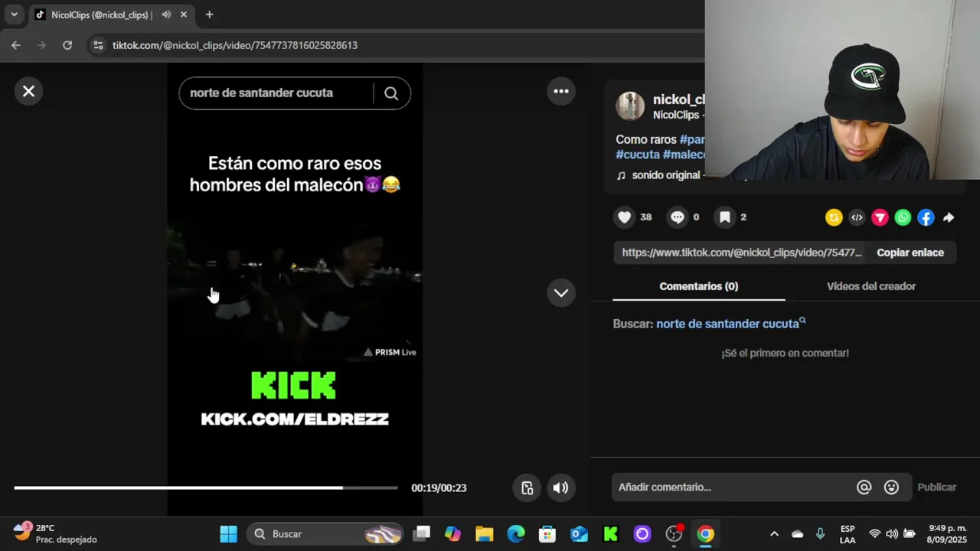This screenshot has width=980, height=551.
Task: Mute the tab via the speaker icon
Action: (x=166, y=15)
